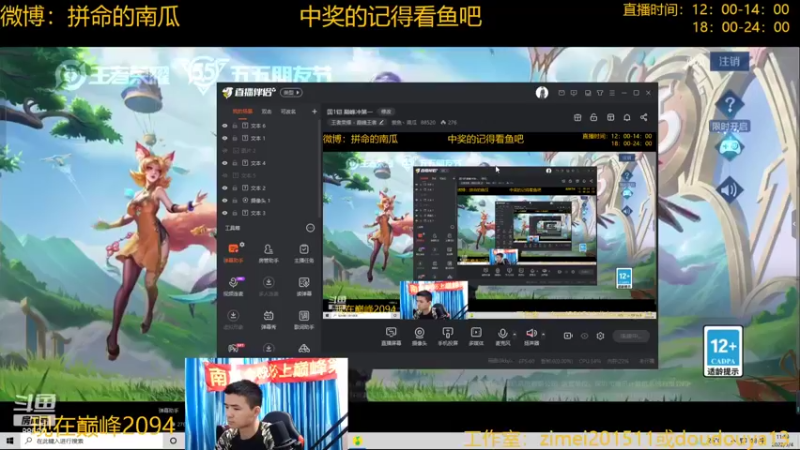This screenshot has width=800, height=450.
Task: Add mobile phone screen-cast source
Action: (x=447, y=336)
